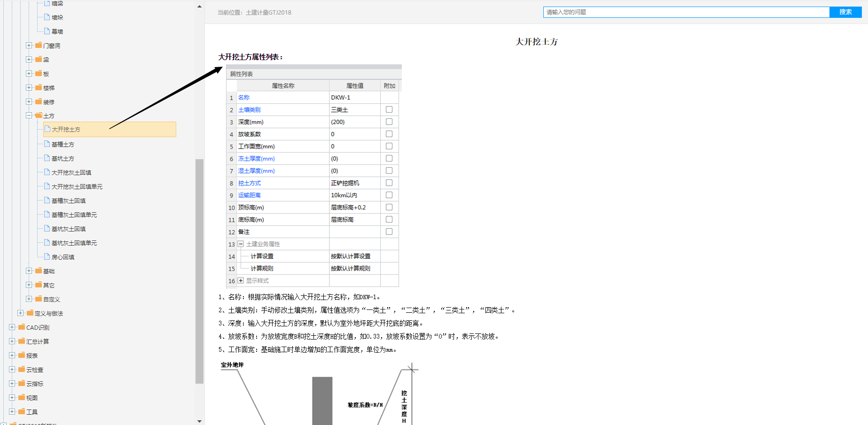Click the 房心回填 page icon
The height and width of the screenshot is (425, 868).
(x=47, y=256)
